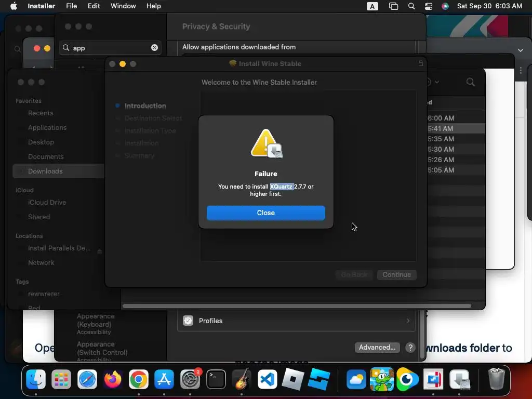Open the Installer icon in Dock
The image size is (532, 399).
[x=459, y=379]
